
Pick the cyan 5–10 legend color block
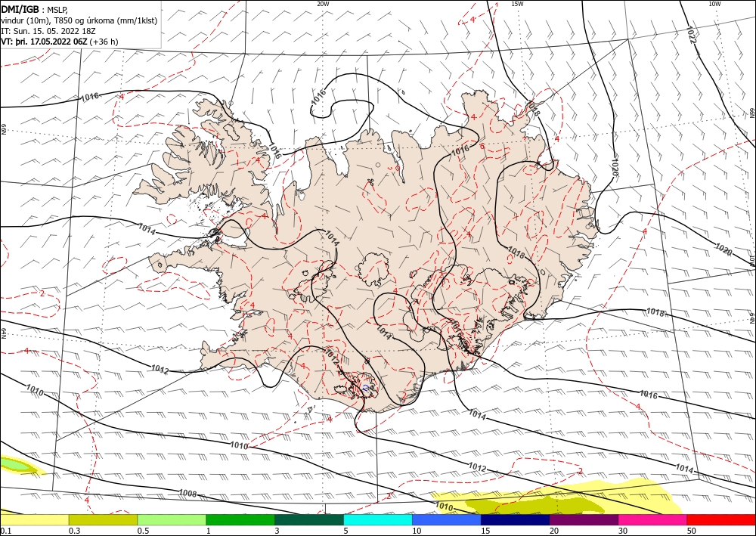coord(378,519)
